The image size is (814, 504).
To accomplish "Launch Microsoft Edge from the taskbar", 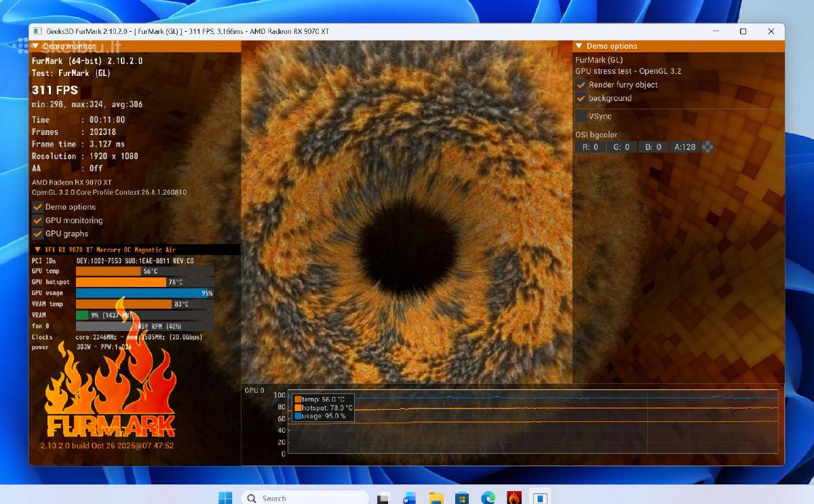I will tap(488, 498).
